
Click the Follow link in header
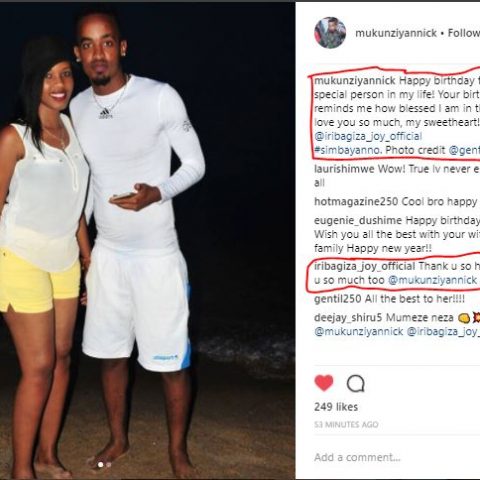[464, 33]
